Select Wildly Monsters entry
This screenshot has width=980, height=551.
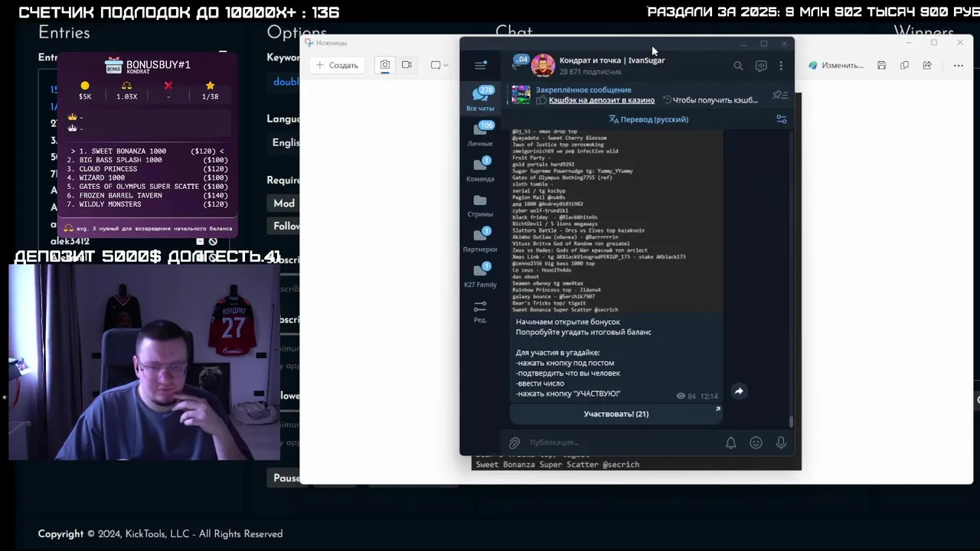[x=149, y=204]
